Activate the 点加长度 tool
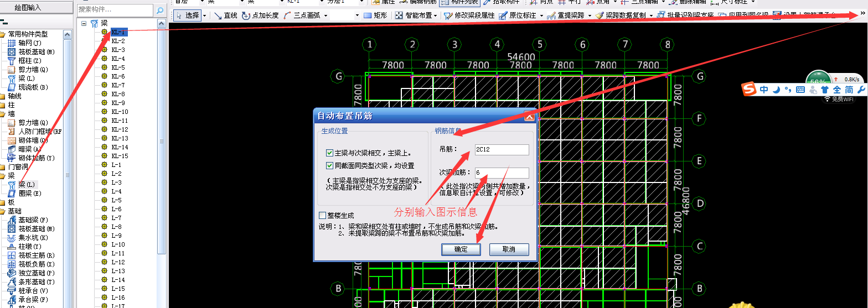The image size is (868, 308). (x=261, y=15)
